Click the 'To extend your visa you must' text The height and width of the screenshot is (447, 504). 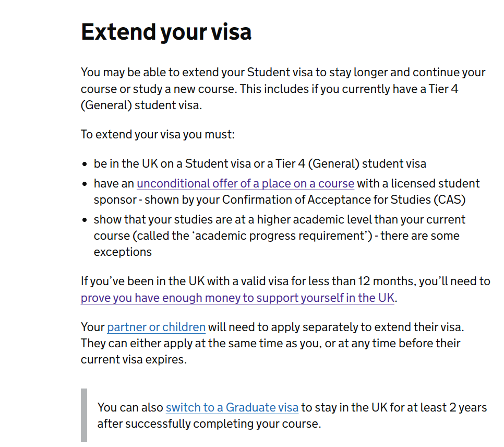pos(158,134)
